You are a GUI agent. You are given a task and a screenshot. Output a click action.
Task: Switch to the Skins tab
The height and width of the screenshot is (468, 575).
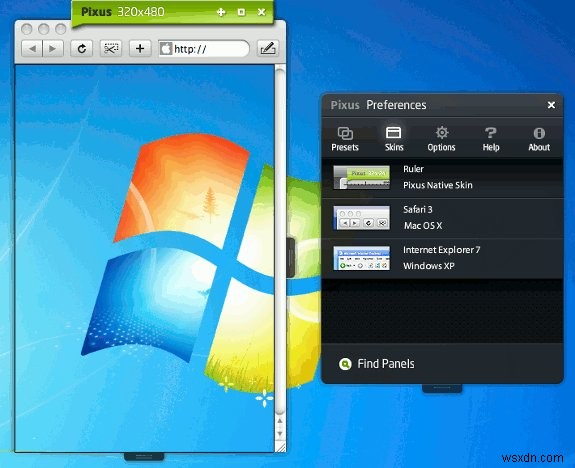(394, 139)
